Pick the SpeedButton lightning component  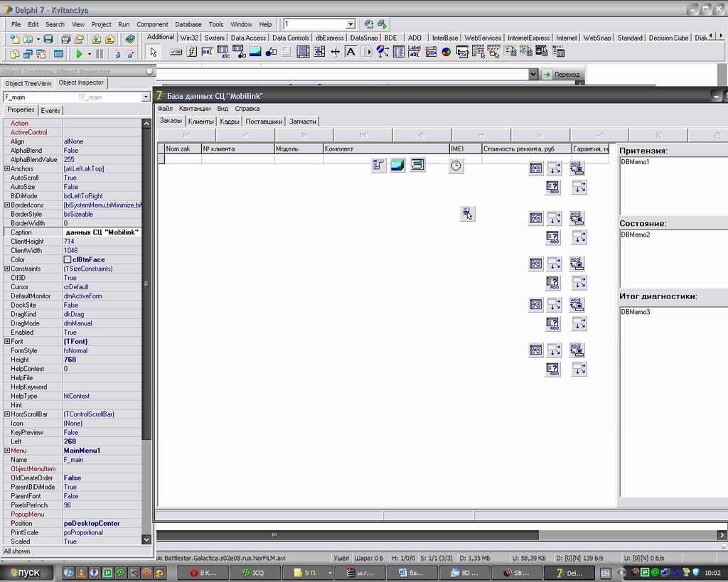[x=192, y=52]
